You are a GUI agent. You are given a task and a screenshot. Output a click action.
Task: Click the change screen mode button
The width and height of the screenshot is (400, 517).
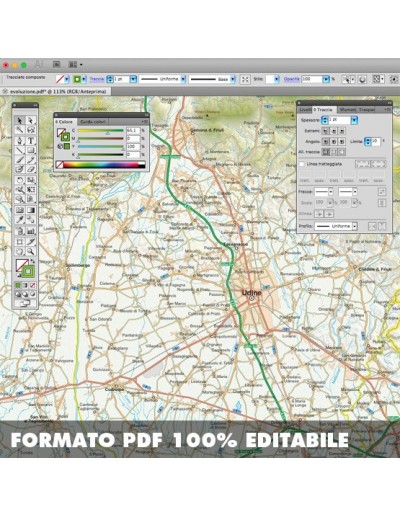25,304
